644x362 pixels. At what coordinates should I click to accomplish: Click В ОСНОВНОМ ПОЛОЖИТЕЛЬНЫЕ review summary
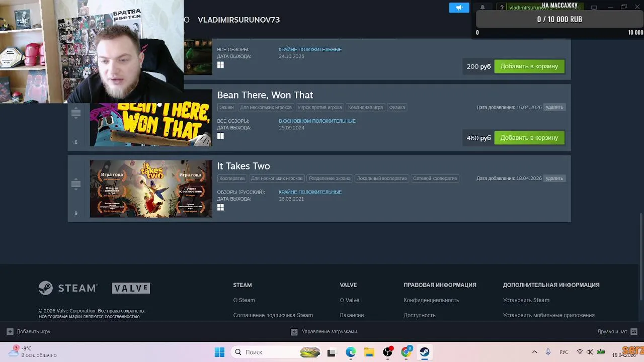click(317, 121)
